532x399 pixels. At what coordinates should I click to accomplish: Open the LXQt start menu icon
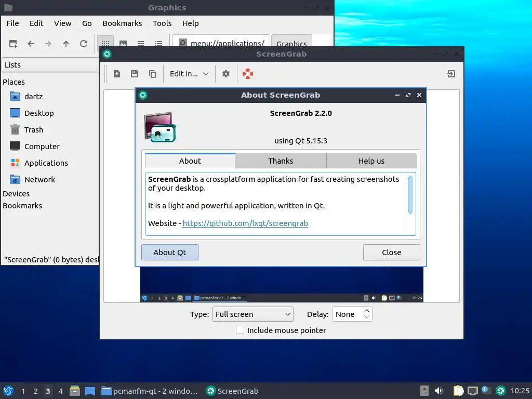pos(8,391)
